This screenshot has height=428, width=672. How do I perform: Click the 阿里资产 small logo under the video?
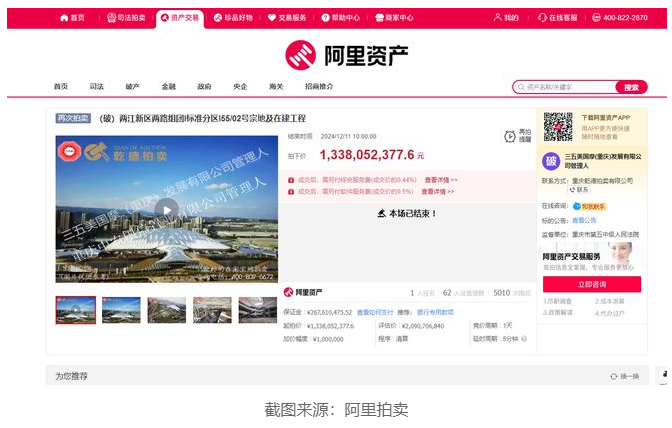303,293
